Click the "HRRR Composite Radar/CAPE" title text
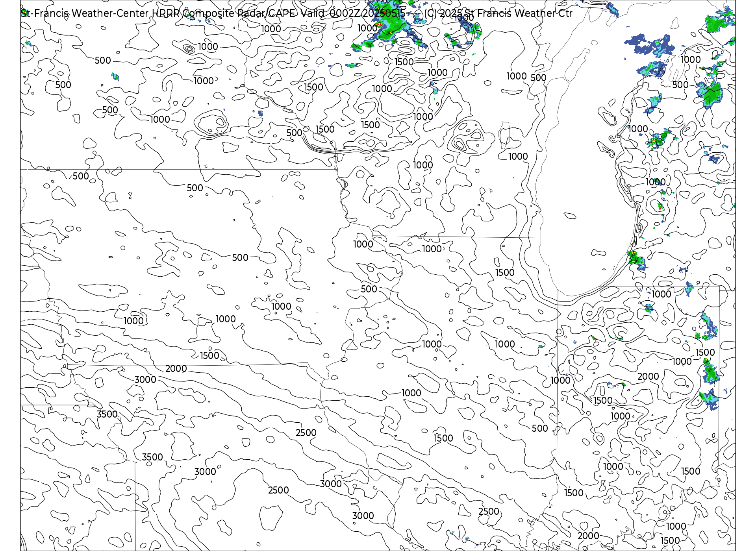Image resolution: width=756 pixels, height=551 pixels. (224, 13)
